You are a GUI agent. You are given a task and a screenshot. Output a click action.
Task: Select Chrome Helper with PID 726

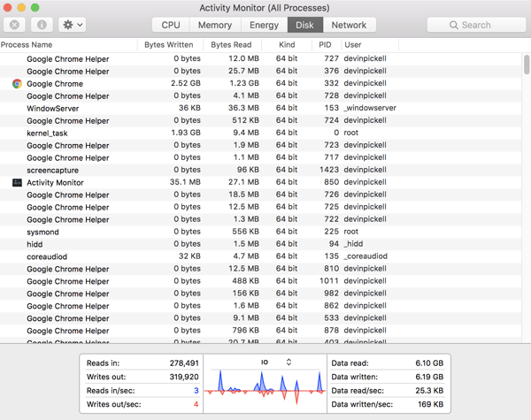[x=260, y=195]
